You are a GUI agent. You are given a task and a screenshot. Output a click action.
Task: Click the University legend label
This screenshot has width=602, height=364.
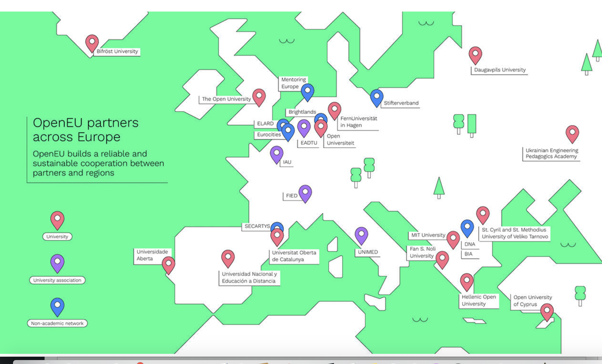57,237
